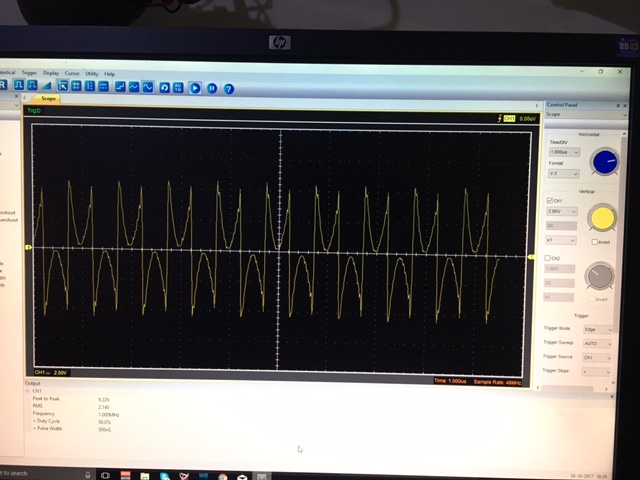This screenshot has height=480, width=640.
Task: Check the CH1 Invert checkbox
Action: [595, 242]
